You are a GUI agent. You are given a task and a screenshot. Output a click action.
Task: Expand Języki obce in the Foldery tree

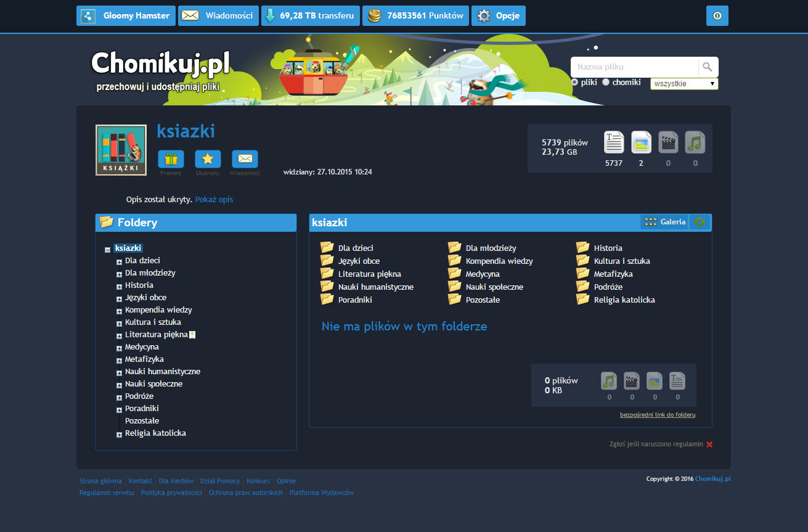tap(120, 299)
